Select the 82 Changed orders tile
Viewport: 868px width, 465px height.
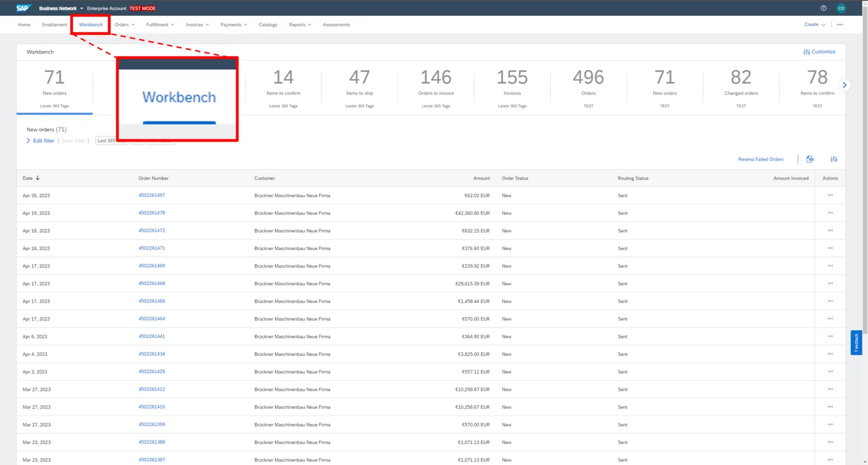click(x=741, y=88)
